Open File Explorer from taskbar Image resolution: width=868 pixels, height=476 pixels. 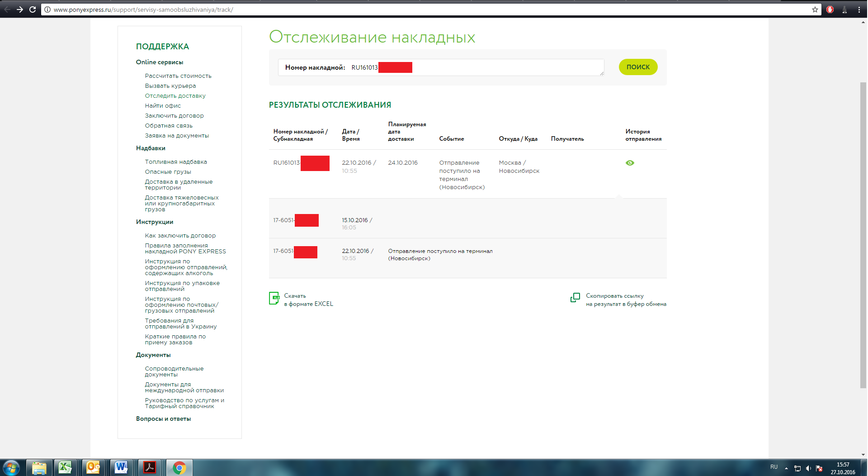(x=39, y=467)
